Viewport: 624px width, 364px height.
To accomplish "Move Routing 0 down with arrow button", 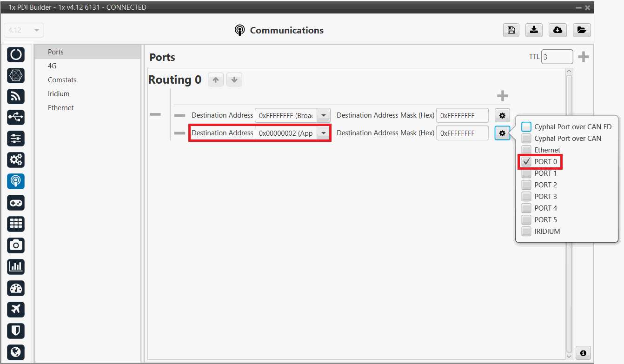I will click(x=234, y=80).
